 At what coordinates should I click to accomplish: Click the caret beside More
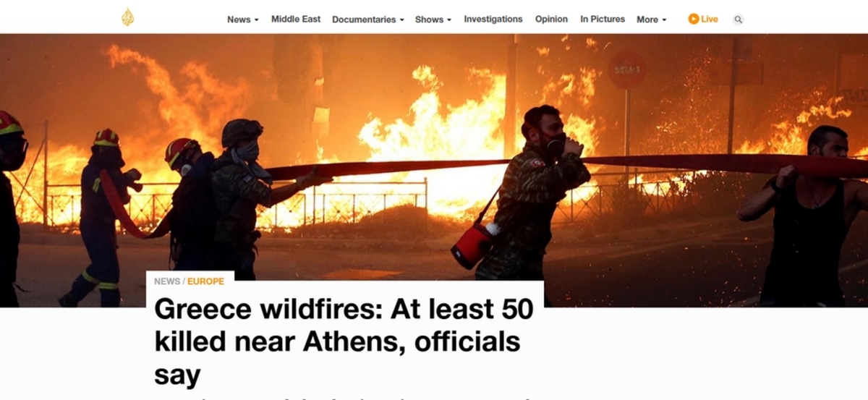tap(664, 20)
